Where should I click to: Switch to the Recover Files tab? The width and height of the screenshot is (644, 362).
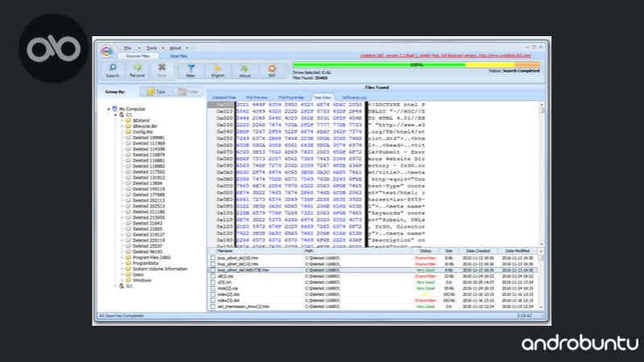(x=138, y=56)
